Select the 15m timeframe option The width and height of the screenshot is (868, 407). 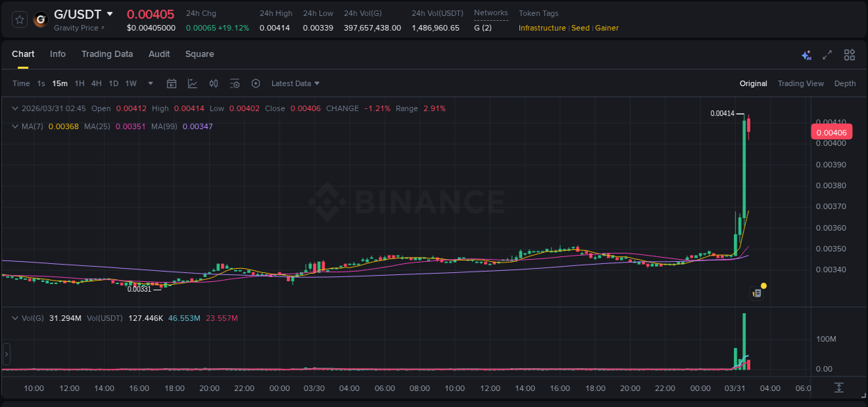pyautogui.click(x=60, y=83)
